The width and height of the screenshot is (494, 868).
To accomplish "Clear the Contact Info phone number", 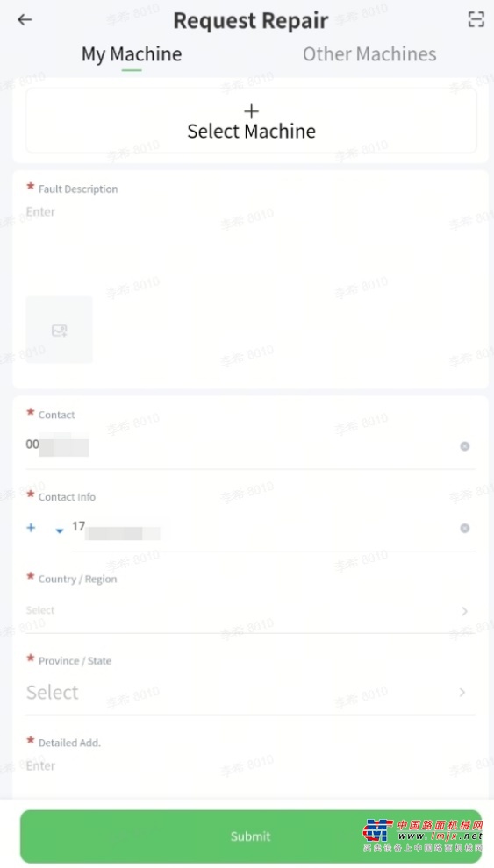I will [465, 528].
